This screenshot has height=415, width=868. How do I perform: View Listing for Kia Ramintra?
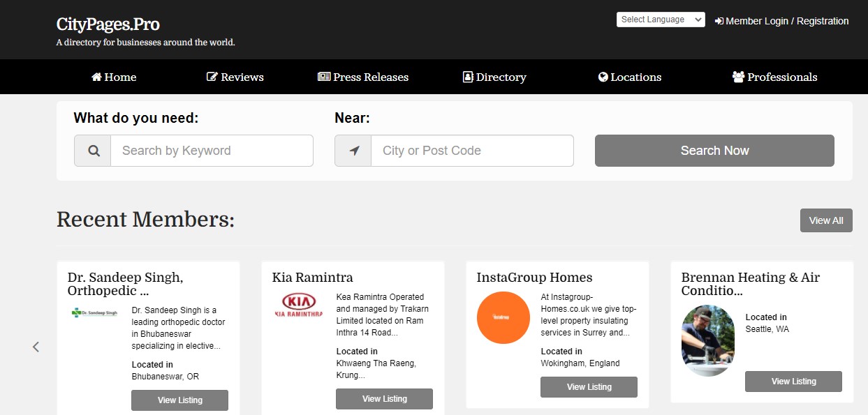pyautogui.click(x=384, y=399)
